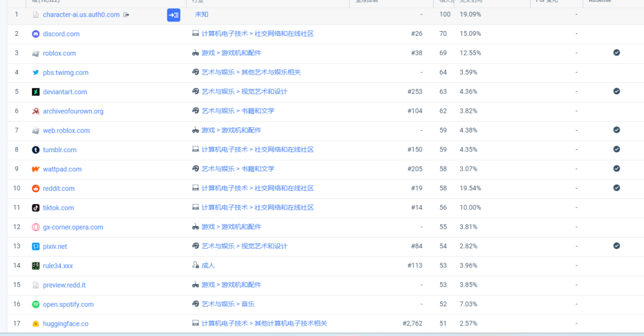
Task: Click 成人 category link in rule34.xxx row
Action: 208,266
